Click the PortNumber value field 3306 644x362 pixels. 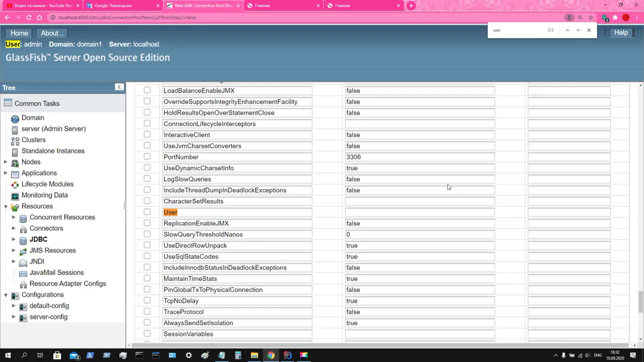pos(420,157)
